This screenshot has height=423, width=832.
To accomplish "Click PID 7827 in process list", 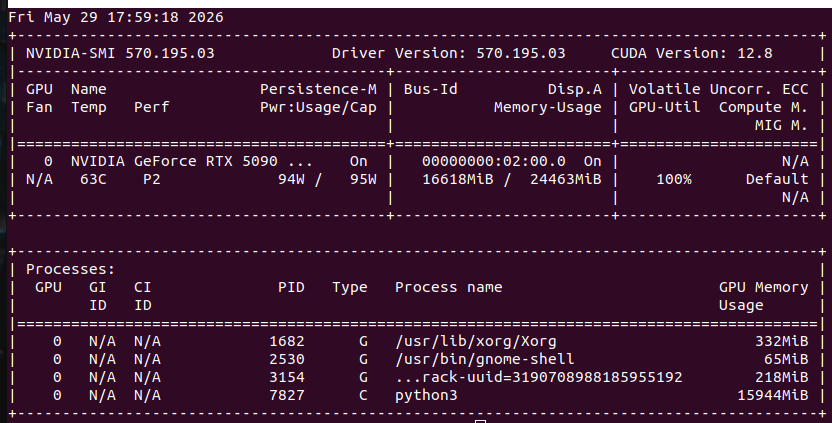I will [x=287, y=395].
